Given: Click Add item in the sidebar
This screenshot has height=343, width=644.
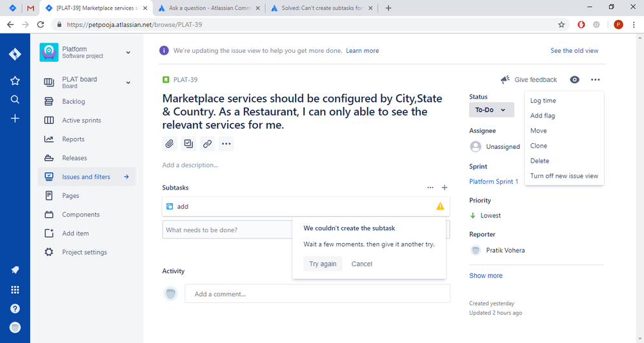Looking at the screenshot, I should tap(86, 233).
